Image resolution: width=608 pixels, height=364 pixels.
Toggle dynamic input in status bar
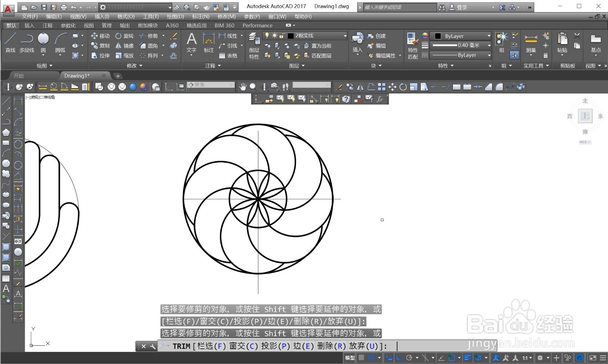click(389, 358)
